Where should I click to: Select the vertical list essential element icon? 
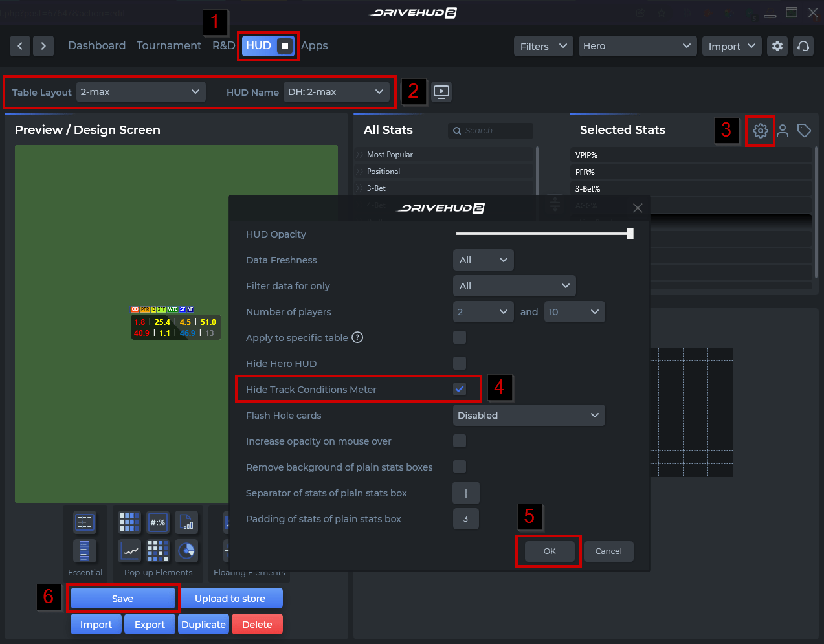pos(85,551)
